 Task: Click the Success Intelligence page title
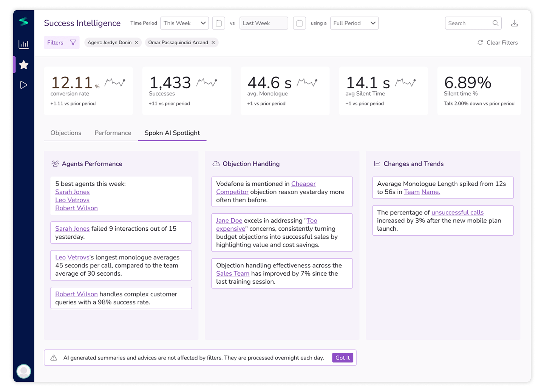point(82,23)
